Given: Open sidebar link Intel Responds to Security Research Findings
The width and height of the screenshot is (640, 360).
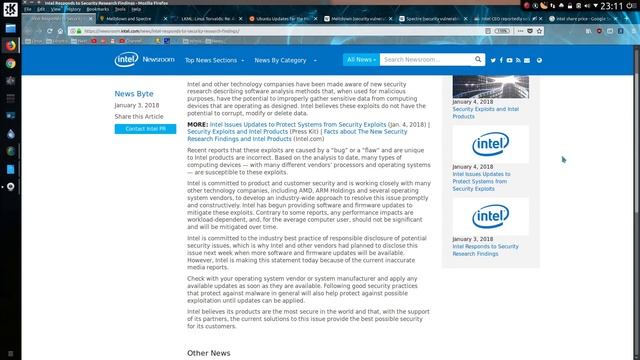Looking at the screenshot, I should 485,250.
